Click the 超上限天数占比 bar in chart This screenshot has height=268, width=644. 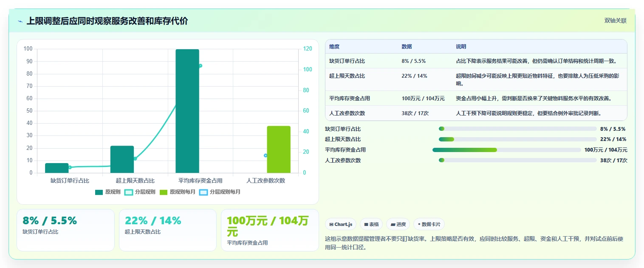pos(122,160)
